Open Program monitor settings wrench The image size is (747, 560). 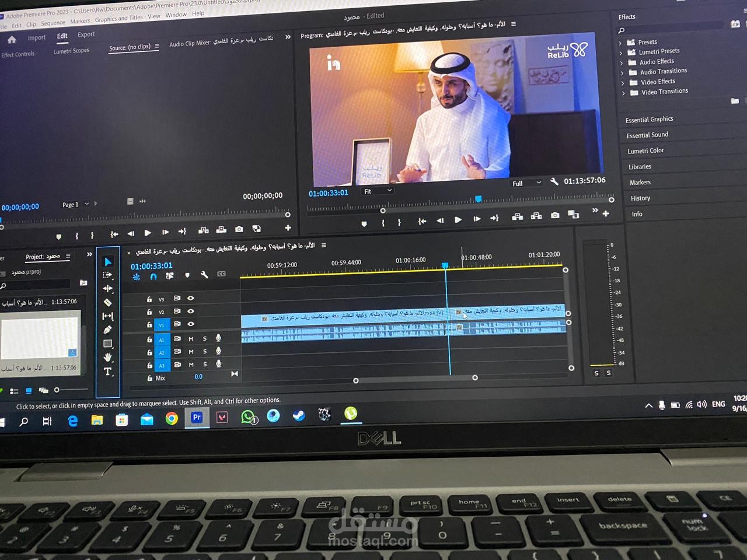click(x=554, y=181)
